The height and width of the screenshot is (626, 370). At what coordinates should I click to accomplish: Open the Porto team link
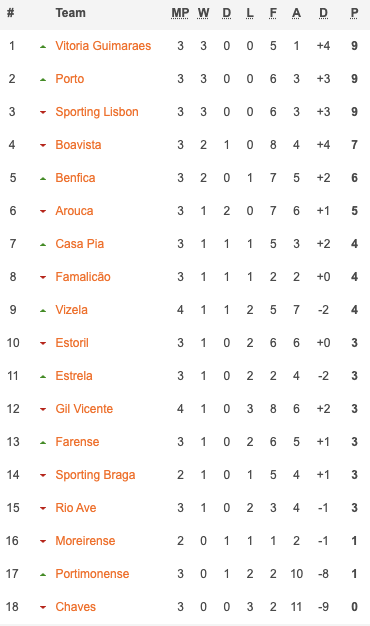click(x=70, y=79)
